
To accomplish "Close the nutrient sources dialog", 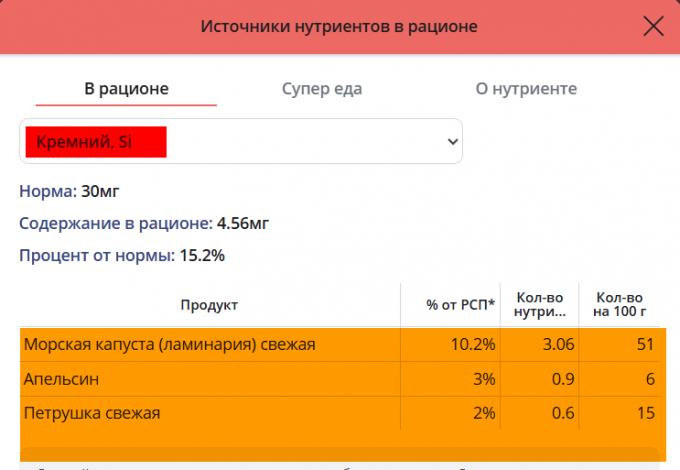I will (x=653, y=26).
